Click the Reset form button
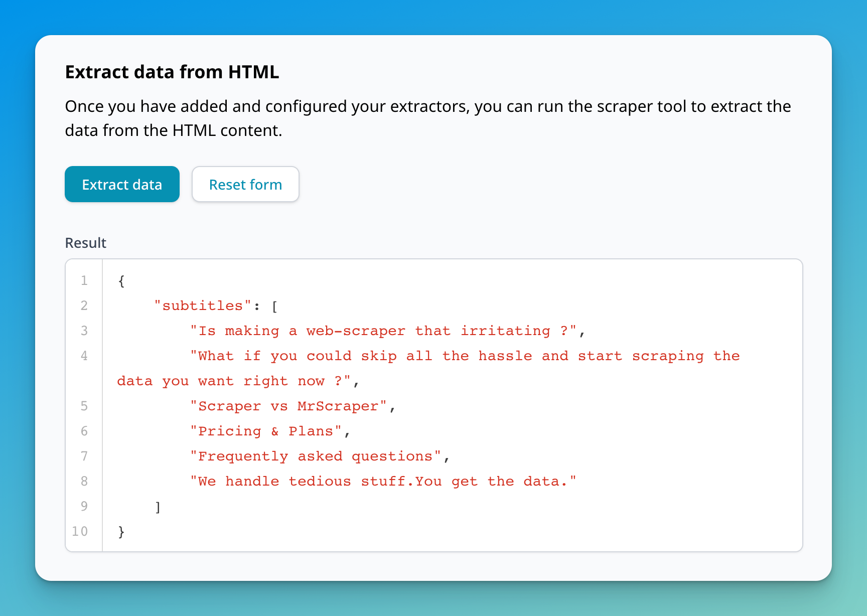 245,184
